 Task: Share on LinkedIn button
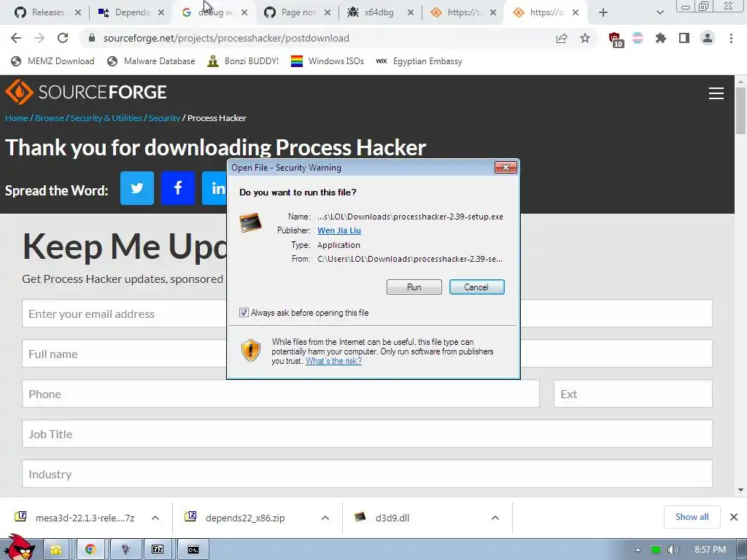(x=214, y=188)
